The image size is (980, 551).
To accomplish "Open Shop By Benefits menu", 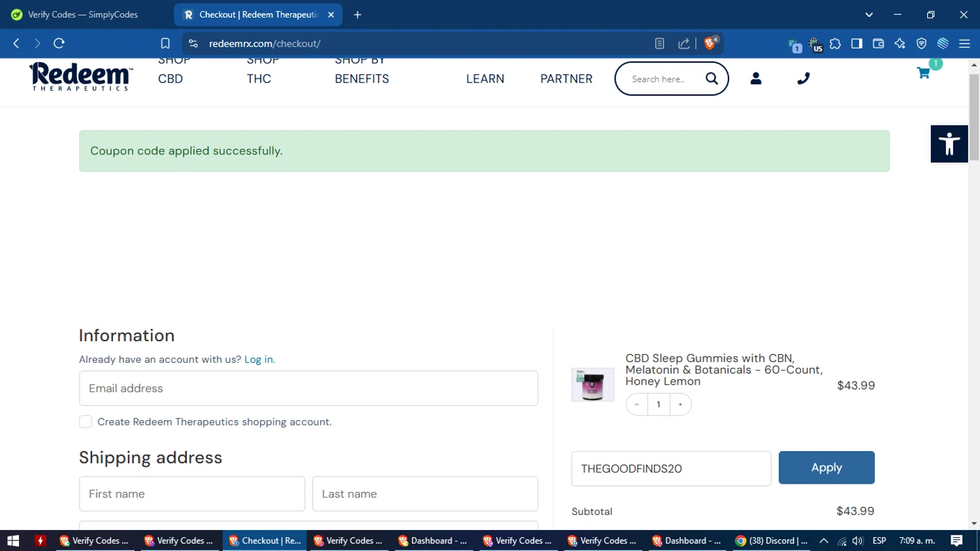I will coord(362,69).
